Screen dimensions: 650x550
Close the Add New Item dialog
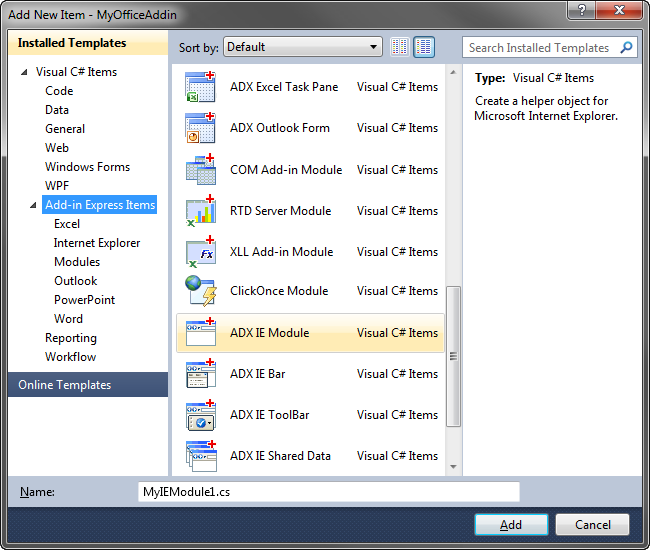click(x=619, y=10)
